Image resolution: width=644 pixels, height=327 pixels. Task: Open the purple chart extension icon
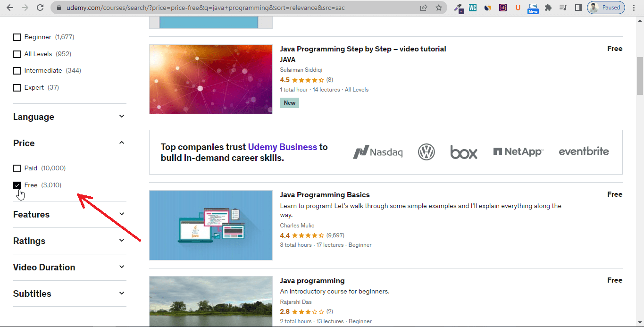pos(503,8)
